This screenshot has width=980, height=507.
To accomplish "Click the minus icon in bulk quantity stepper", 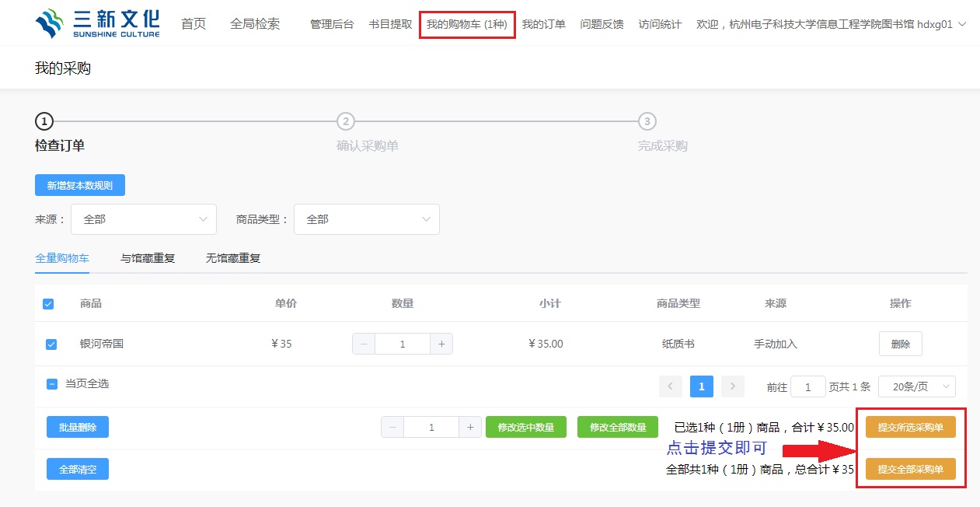I will pos(392,427).
